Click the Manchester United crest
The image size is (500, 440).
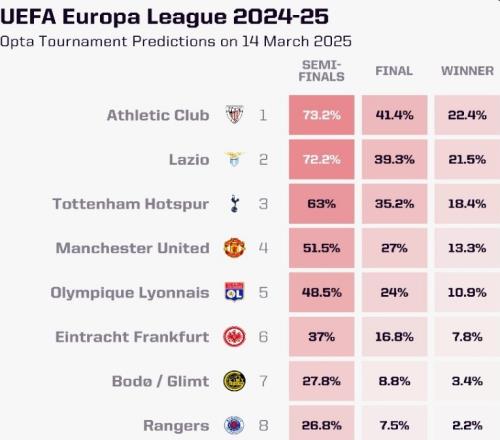click(234, 248)
